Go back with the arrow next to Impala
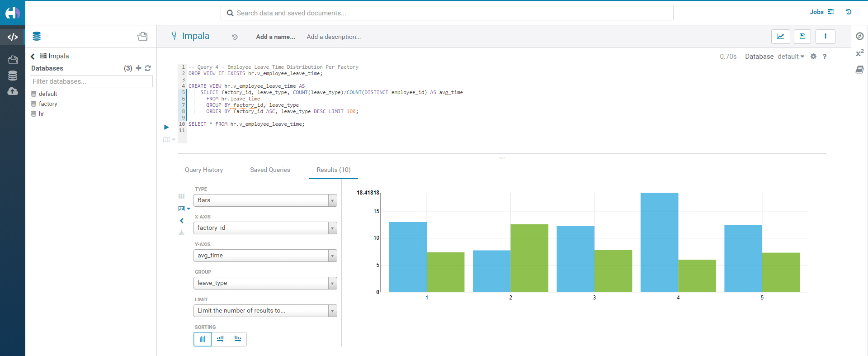Viewport: 868px width, 356px height. [33, 57]
